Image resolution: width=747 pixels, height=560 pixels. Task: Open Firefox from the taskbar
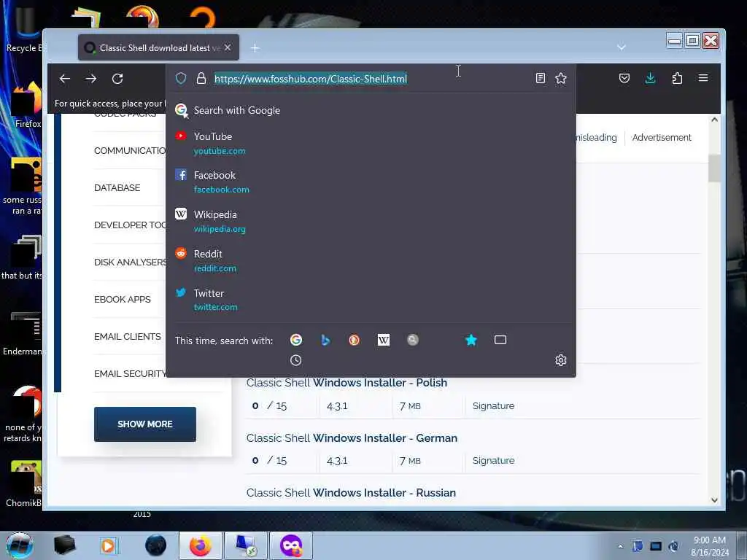pyautogui.click(x=201, y=545)
